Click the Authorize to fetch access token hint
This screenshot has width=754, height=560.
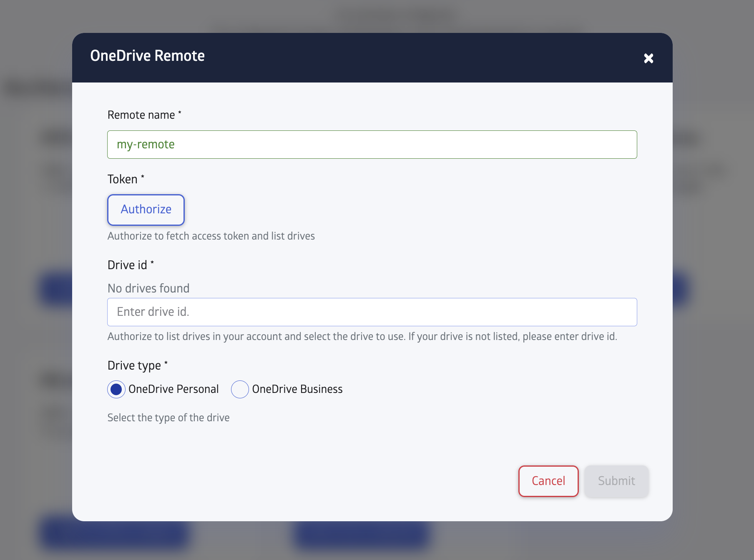(x=211, y=236)
